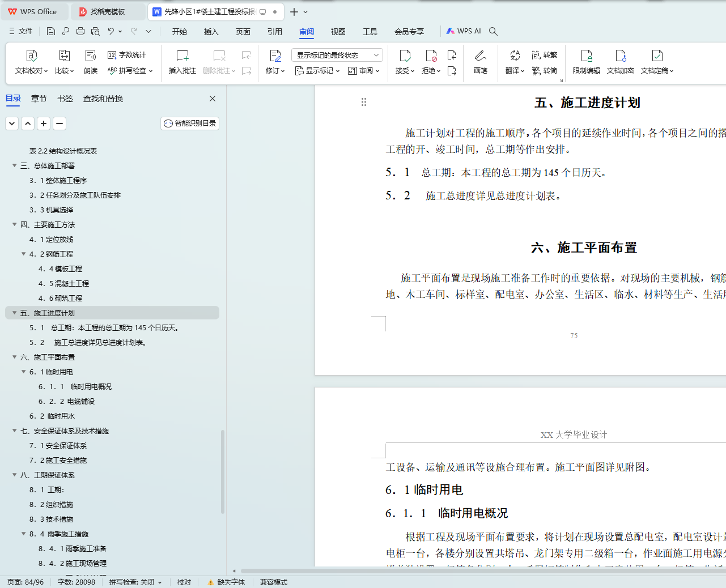726x588 pixels.
Task: Click 接受 accept changes icon
Action: click(x=405, y=56)
